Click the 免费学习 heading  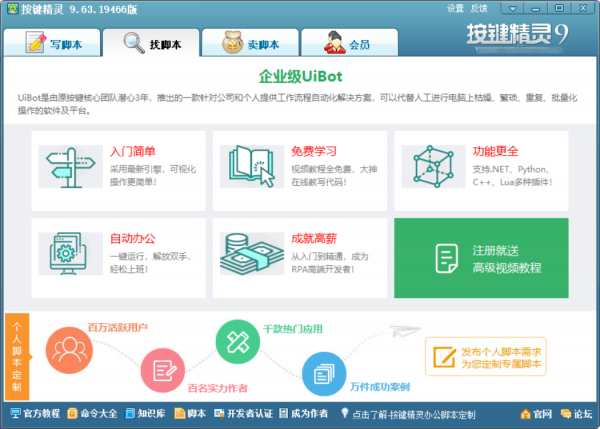(x=314, y=152)
